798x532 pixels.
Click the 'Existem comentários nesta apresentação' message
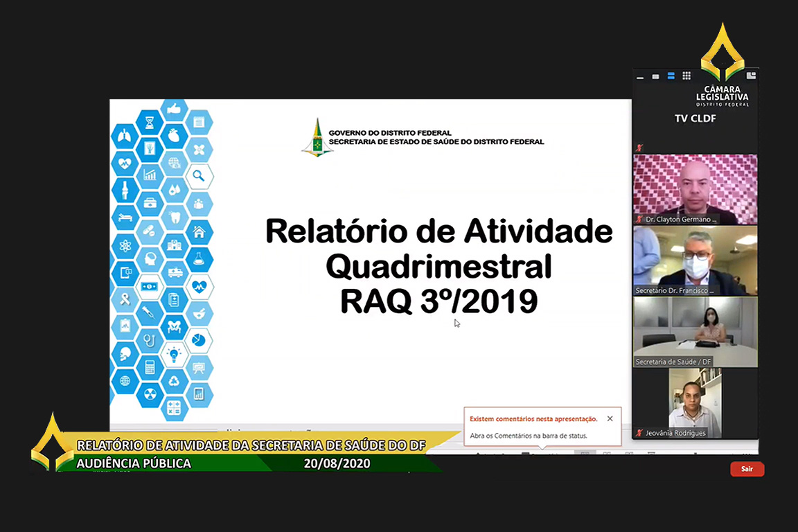(x=533, y=419)
